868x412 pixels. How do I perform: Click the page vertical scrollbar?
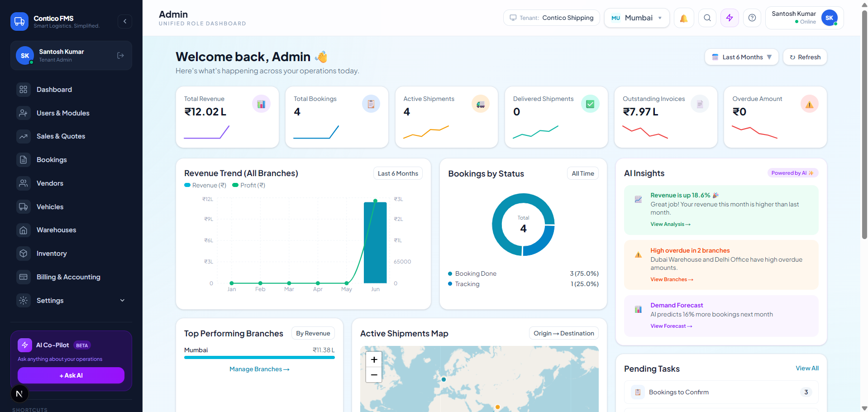(x=864, y=125)
